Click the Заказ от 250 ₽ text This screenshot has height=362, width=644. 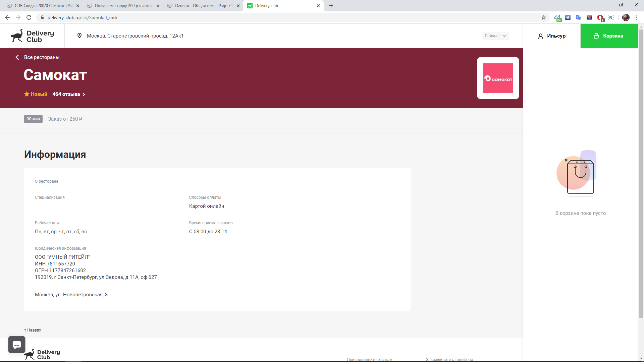65,119
